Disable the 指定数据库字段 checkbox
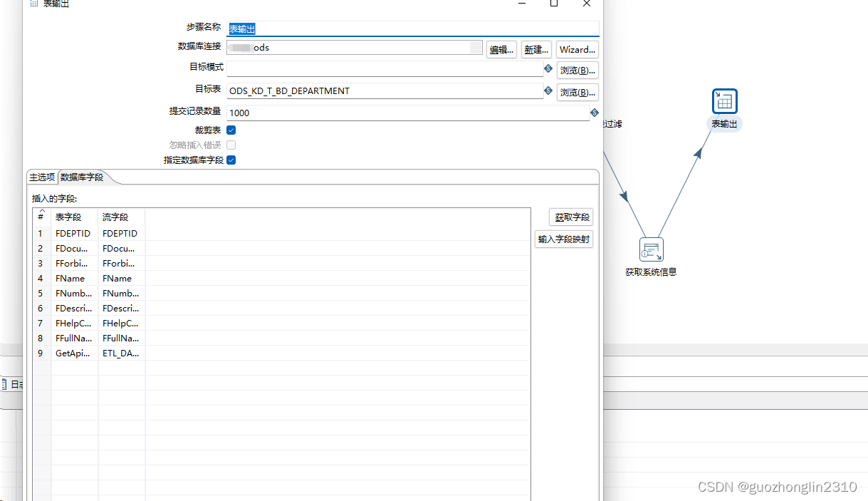 click(x=231, y=160)
